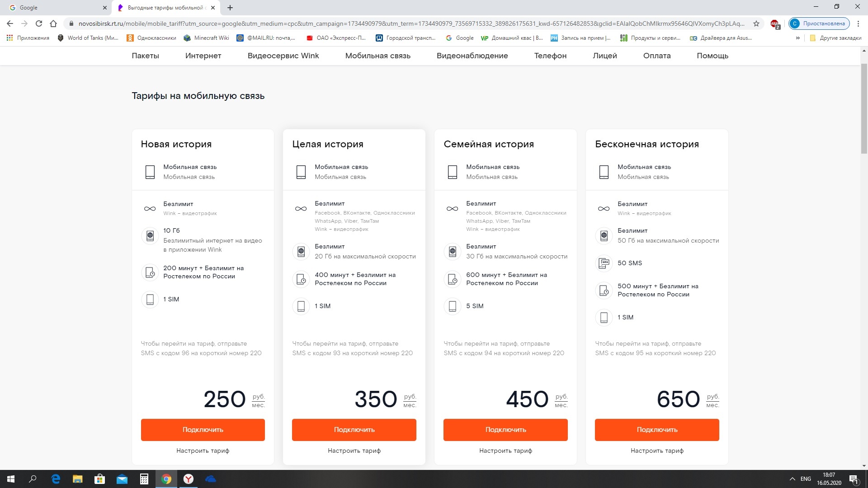Image resolution: width=868 pixels, height=488 pixels.
Task: Open Calculator from taskbar
Action: click(x=144, y=479)
